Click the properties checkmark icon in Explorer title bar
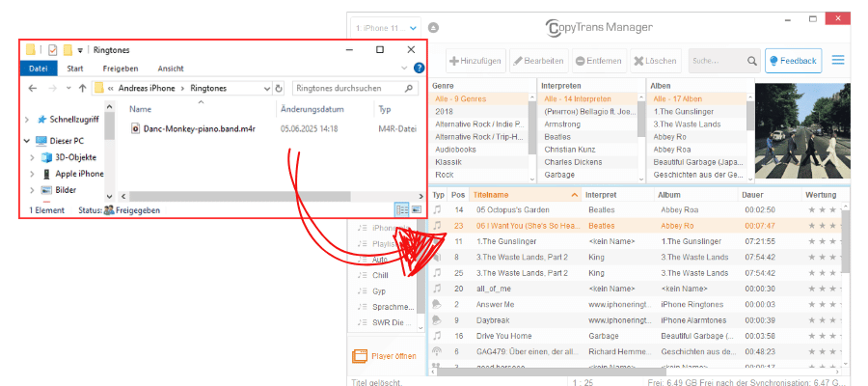The width and height of the screenshot is (868, 386). pos(53,50)
